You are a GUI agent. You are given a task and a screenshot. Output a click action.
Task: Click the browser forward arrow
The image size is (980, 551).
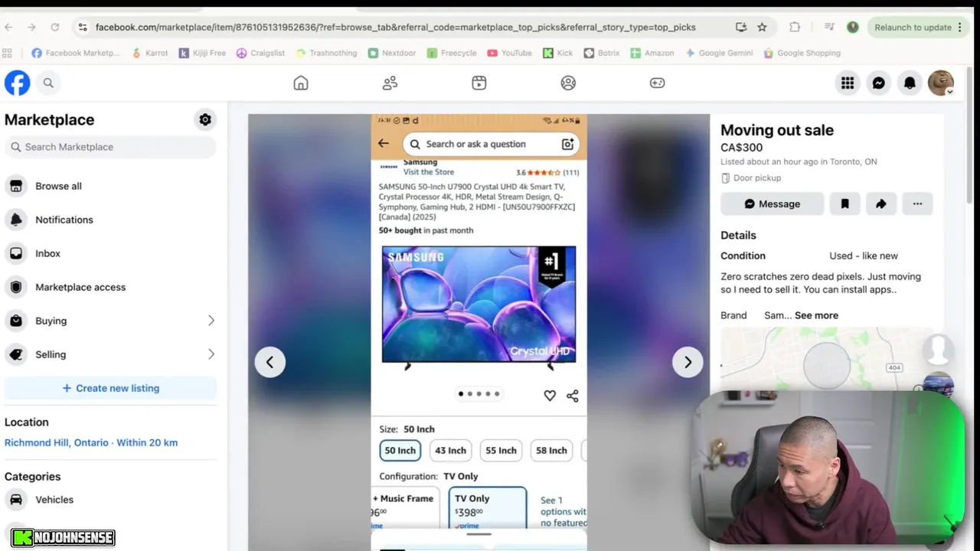31,27
